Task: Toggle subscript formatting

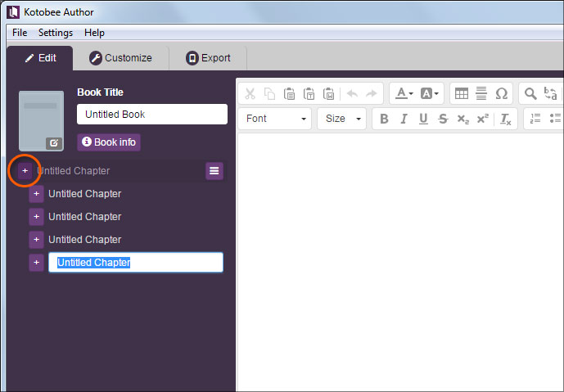Action: click(463, 119)
